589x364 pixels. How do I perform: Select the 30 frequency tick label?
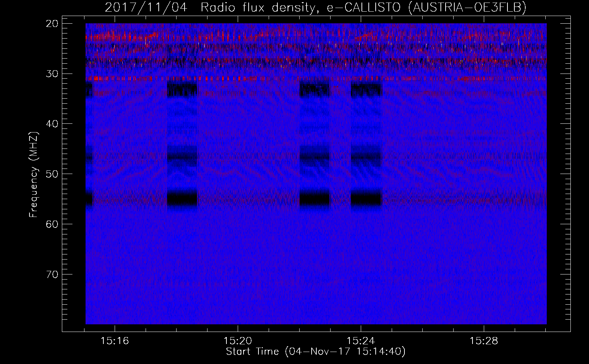[52, 74]
